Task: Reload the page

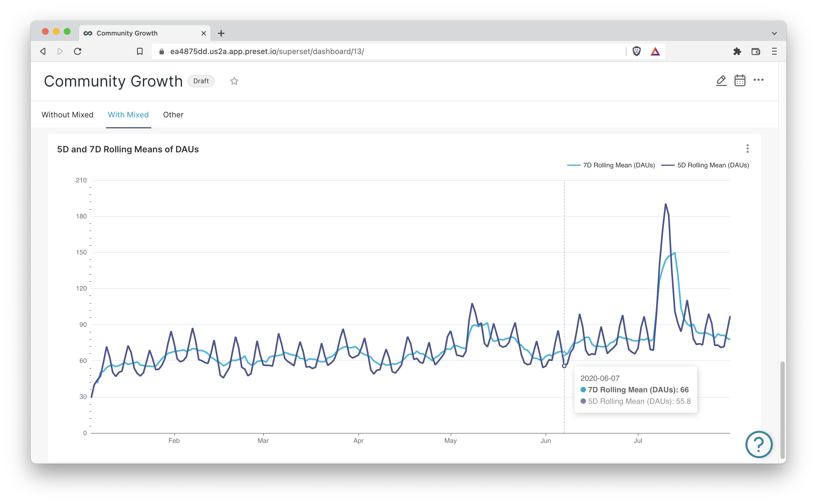Action: click(78, 51)
